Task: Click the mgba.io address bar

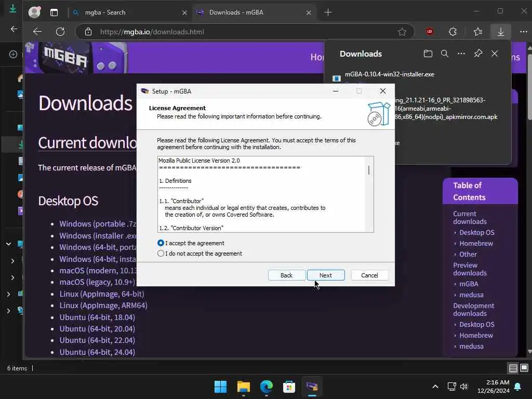Action: (244, 32)
